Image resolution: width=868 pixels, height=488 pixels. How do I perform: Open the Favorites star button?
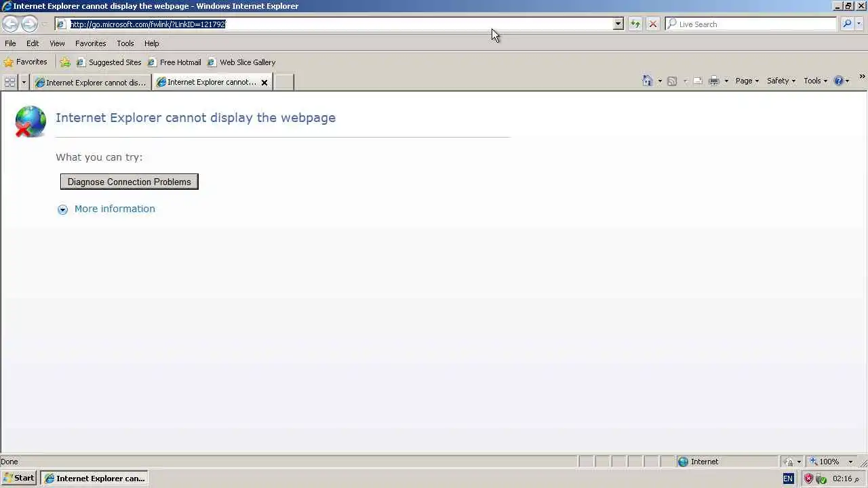pos(25,62)
